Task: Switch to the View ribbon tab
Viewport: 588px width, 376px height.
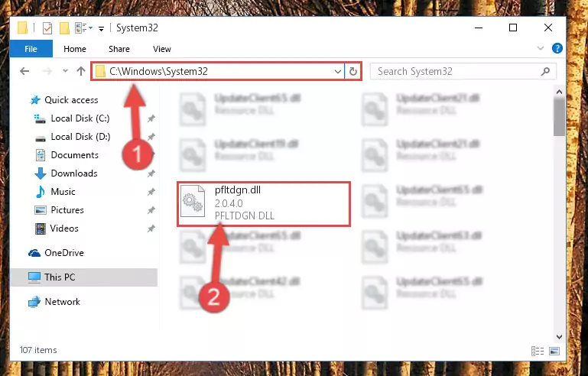Action: [x=162, y=49]
